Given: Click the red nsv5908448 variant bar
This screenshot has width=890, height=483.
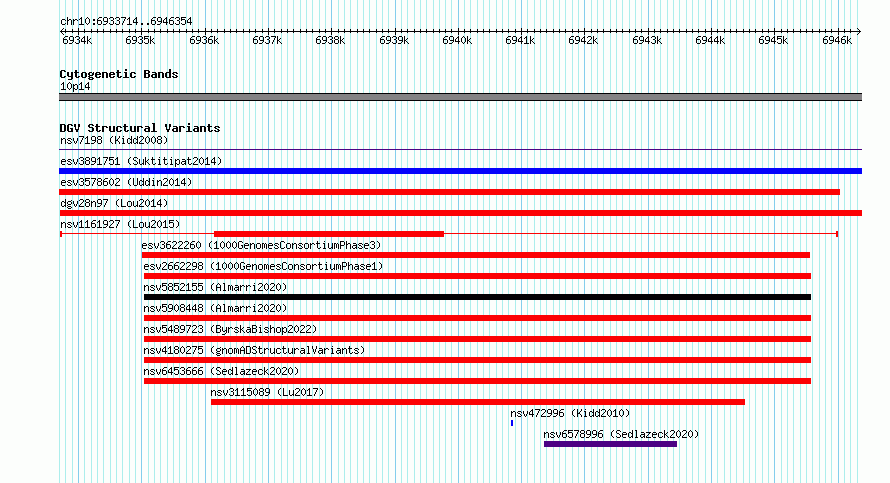Looking at the screenshot, I should [477, 318].
